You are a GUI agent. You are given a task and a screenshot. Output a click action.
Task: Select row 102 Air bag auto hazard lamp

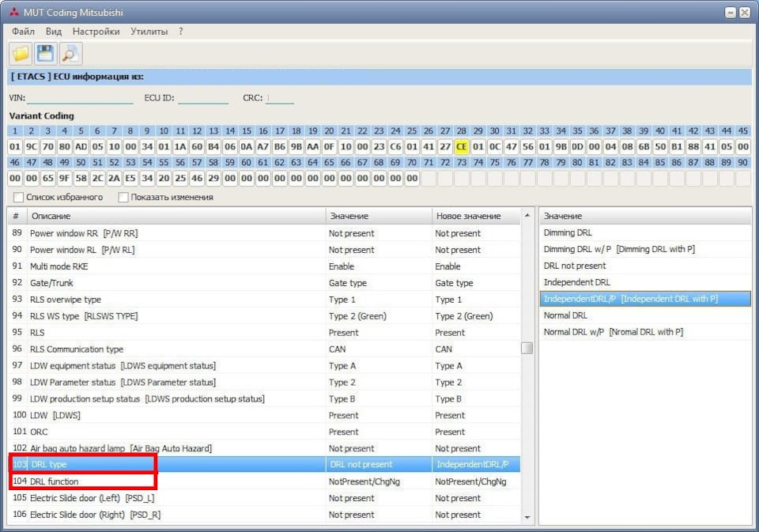(x=264, y=448)
